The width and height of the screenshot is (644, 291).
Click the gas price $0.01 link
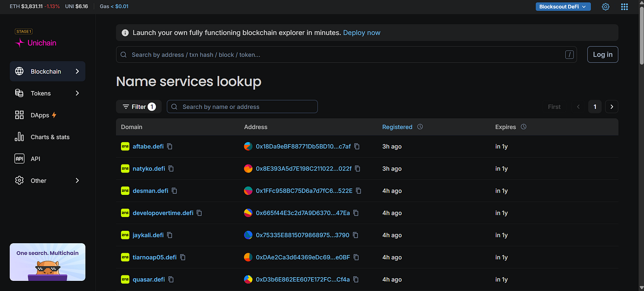point(122,6)
